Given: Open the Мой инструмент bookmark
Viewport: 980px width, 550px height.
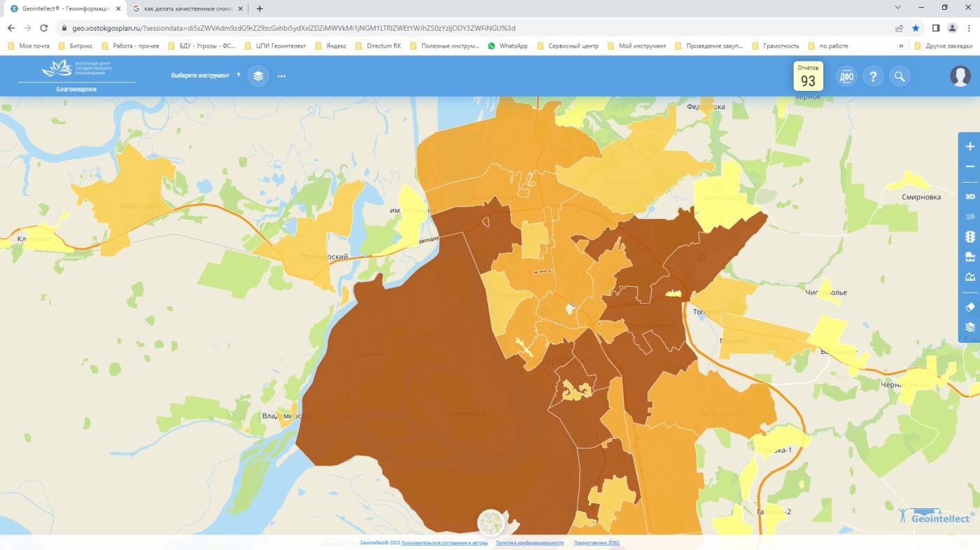Looking at the screenshot, I should click(x=637, y=46).
